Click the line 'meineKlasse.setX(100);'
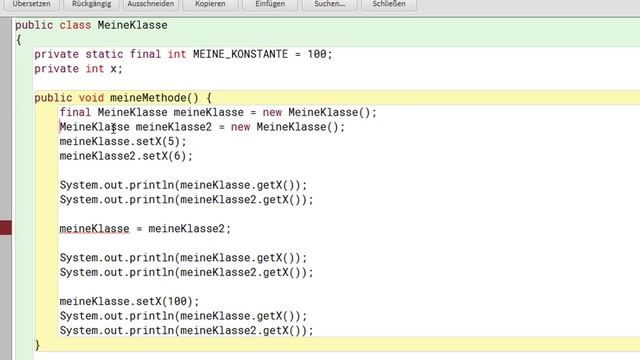Screen dimensions: 640x360 (129, 301)
